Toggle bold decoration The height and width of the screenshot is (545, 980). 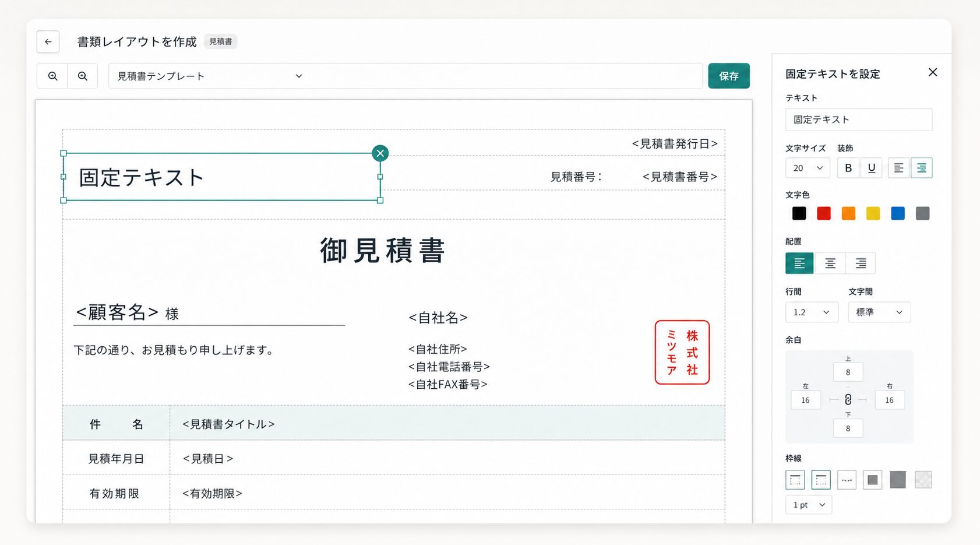[848, 168]
